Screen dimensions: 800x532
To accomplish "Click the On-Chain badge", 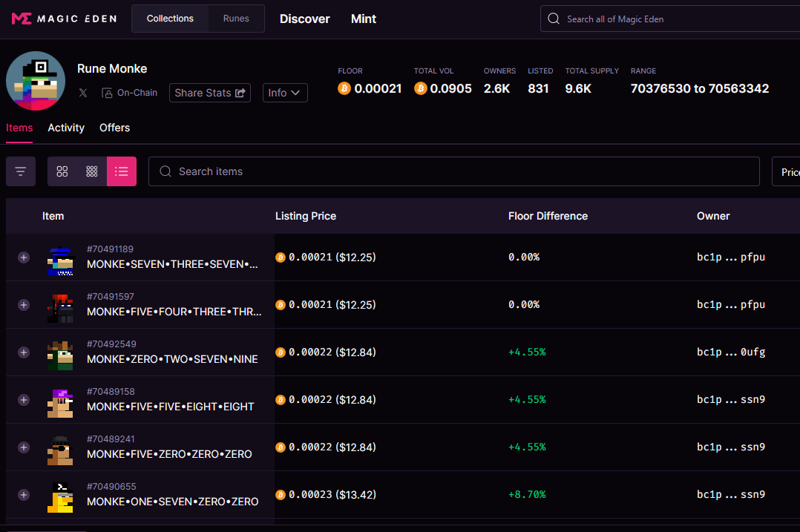I will (130, 93).
